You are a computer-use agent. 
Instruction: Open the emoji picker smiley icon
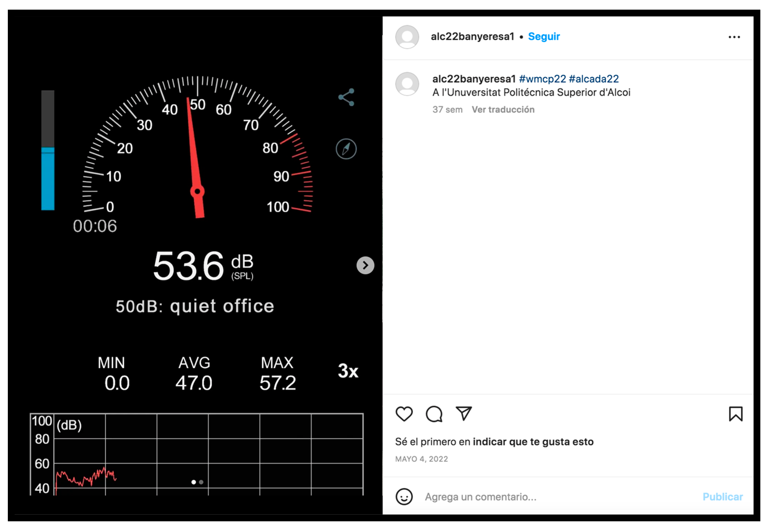(x=404, y=497)
